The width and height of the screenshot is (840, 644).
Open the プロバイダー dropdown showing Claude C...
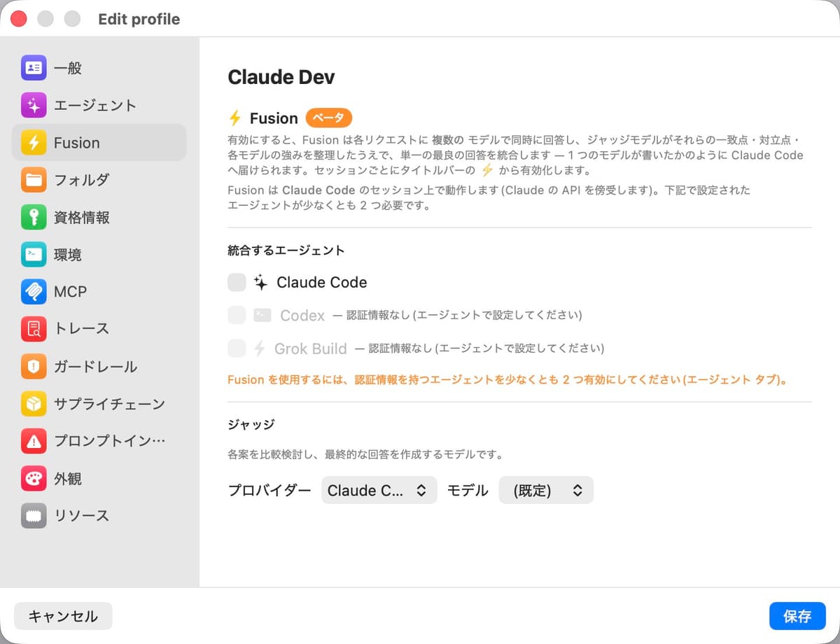coord(379,490)
